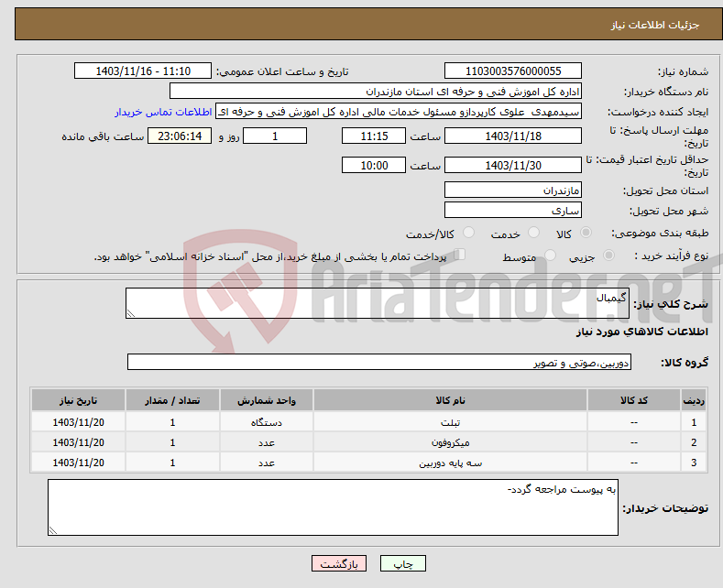Click the تاریخ نیاز column header
The height and width of the screenshot is (588, 723).
(79, 400)
